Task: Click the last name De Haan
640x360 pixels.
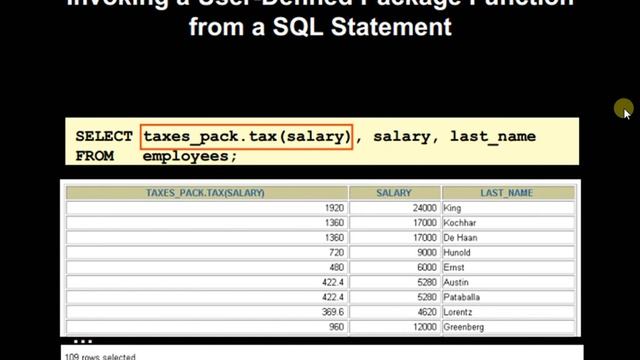Action: (x=460, y=238)
